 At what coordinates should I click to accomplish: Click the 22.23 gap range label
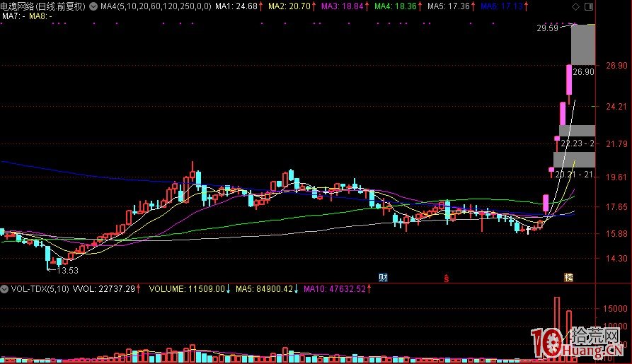pyautogui.click(x=578, y=143)
